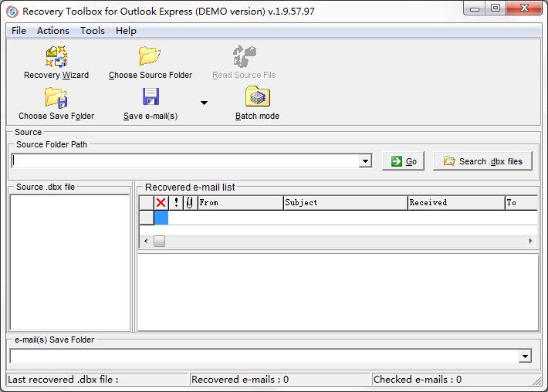Open the File menu
Viewport: 548px width, 392px height.
[x=19, y=31]
